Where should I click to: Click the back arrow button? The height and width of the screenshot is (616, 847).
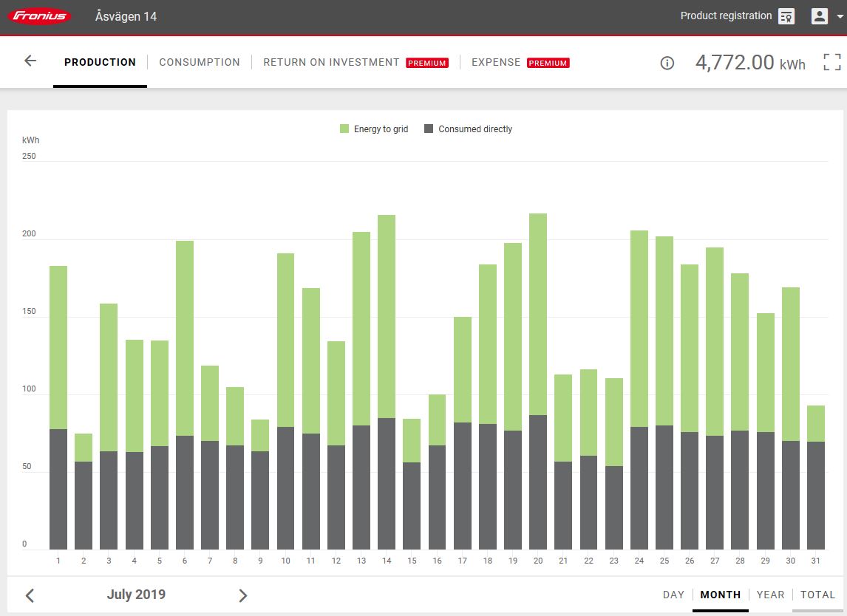tap(30, 61)
